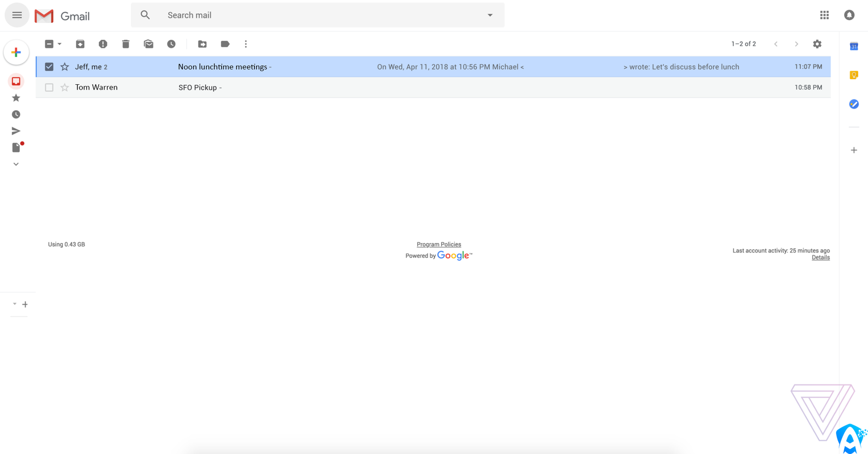Toggle the select-all checkbox in toolbar
The width and height of the screenshot is (868, 454).
[49, 44]
